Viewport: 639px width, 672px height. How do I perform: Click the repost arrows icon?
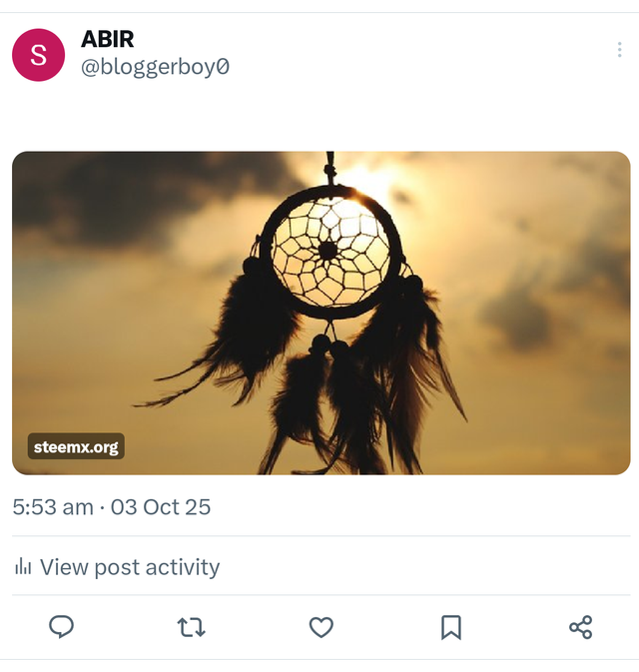tap(191, 627)
